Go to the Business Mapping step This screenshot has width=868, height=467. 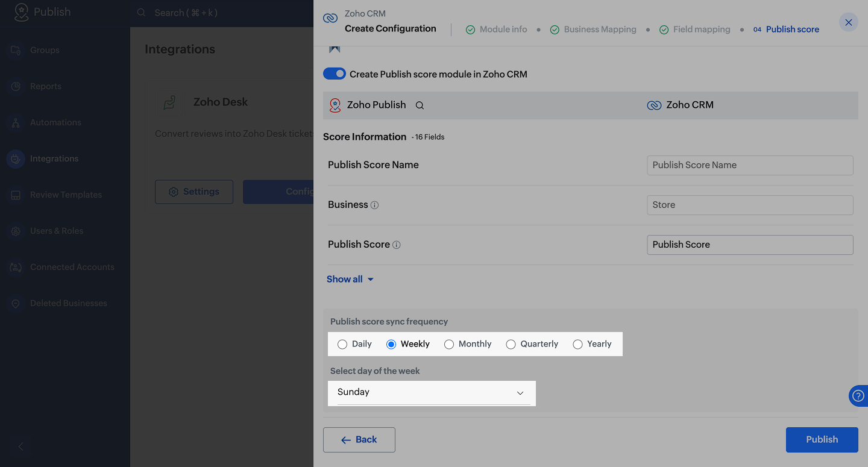pos(593,30)
